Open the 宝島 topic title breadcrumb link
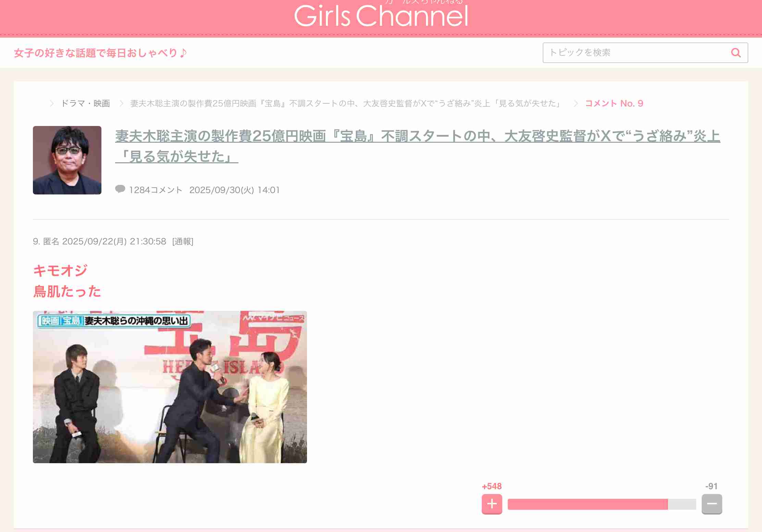The height and width of the screenshot is (532, 762). click(x=346, y=103)
